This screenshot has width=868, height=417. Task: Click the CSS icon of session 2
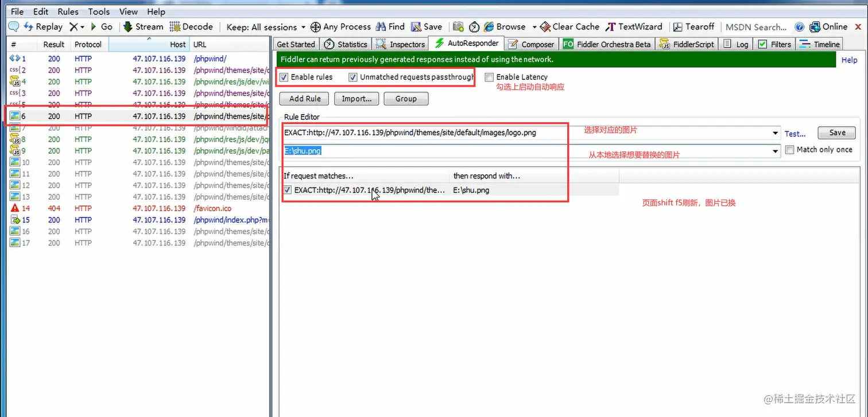pyautogui.click(x=15, y=70)
